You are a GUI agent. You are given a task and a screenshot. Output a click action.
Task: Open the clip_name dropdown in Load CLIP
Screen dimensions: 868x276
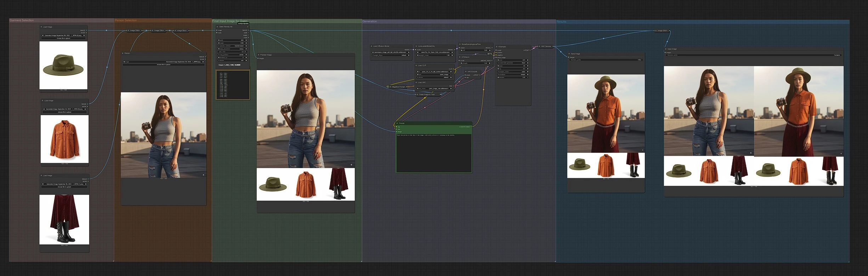[435, 72]
